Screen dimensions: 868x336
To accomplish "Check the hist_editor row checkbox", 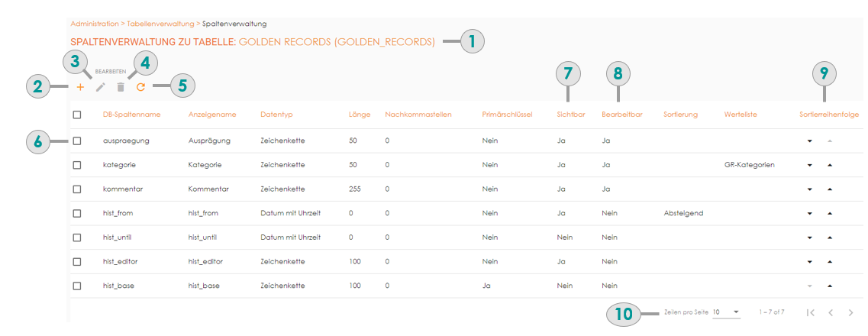I will (x=77, y=262).
